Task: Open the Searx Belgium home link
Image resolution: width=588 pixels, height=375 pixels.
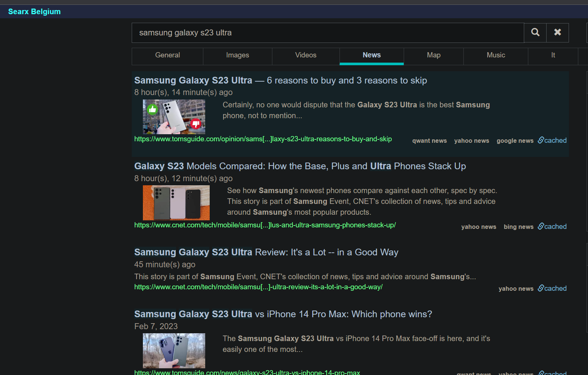Action: [x=34, y=12]
